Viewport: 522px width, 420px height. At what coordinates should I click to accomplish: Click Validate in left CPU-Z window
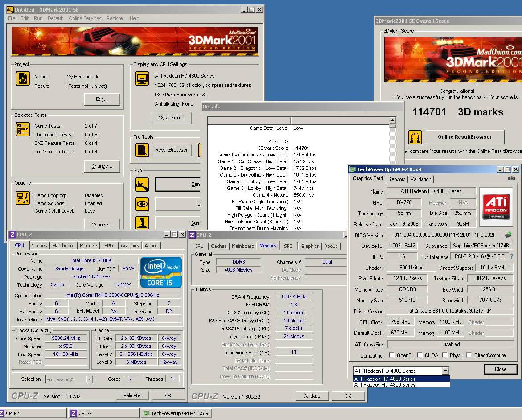click(132, 395)
